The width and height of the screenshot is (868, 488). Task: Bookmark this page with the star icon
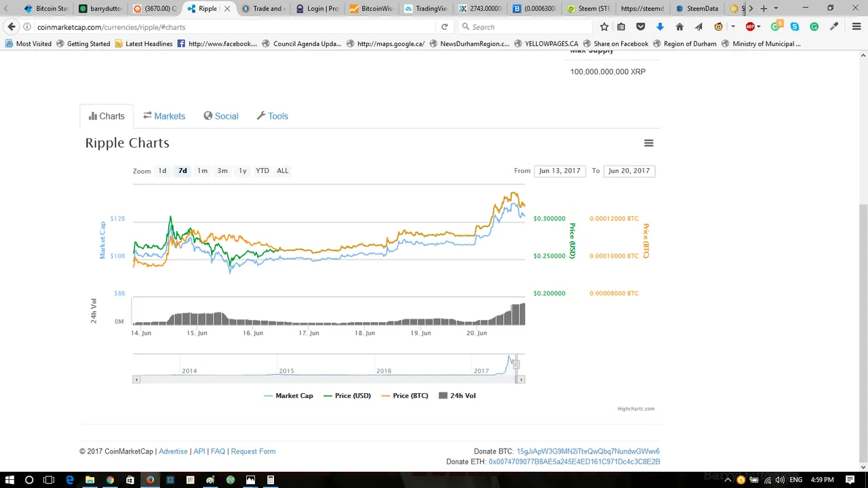click(604, 27)
